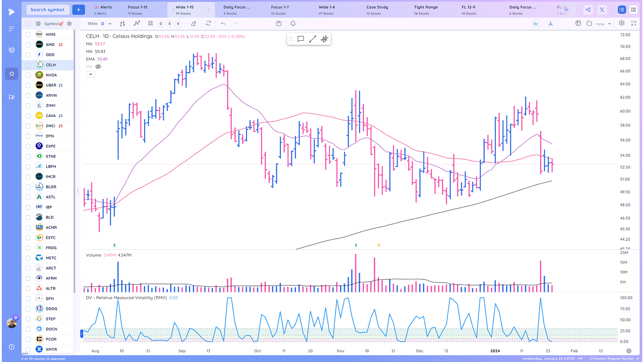Check the AMD row checkbox

28,45
